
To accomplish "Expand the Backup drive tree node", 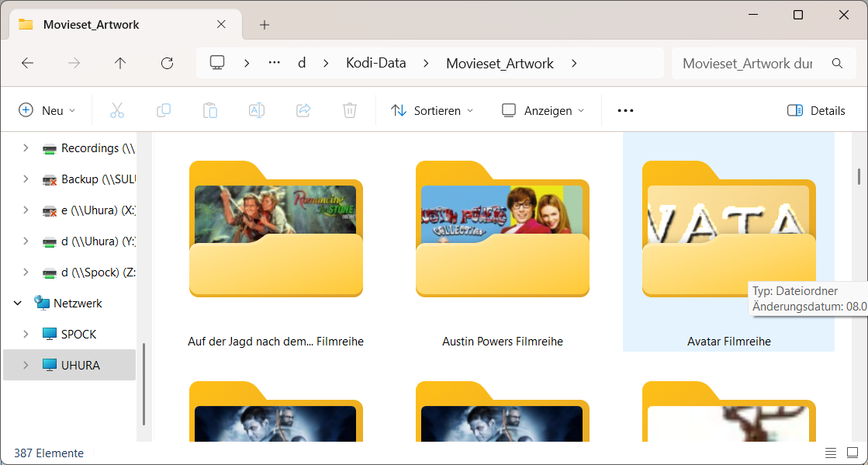I will tap(26, 179).
